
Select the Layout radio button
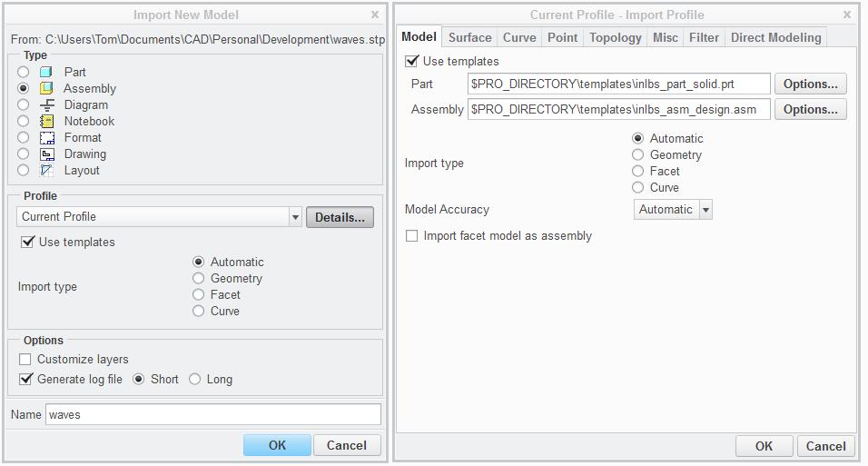pyautogui.click(x=24, y=170)
